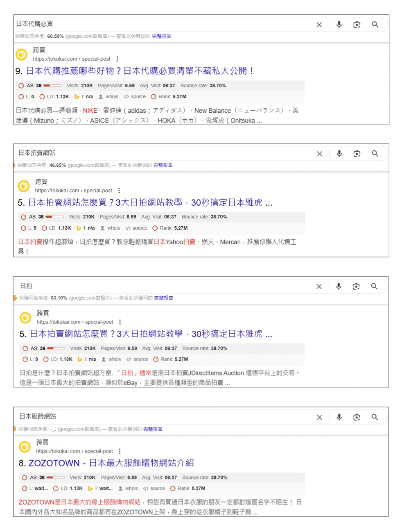This screenshot has height=532, width=402.
Task: Open Google Lens from the 日本拍賣網站 search bar
Action: pyautogui.click(x=356, y=153)
